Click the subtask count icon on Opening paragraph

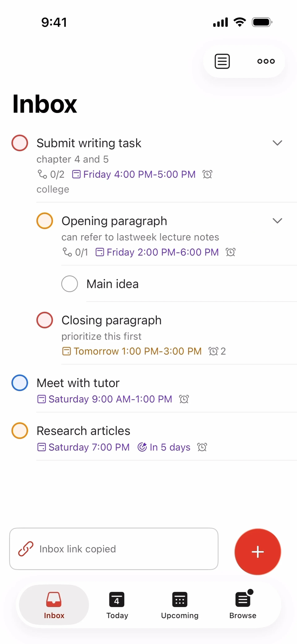click(x=67, y=252)
